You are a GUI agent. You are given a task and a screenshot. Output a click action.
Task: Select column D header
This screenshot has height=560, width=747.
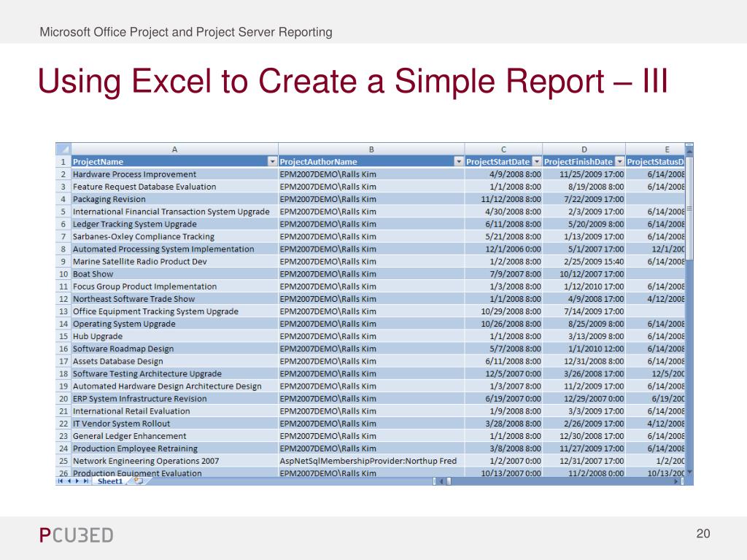click(x=584, y=149)
